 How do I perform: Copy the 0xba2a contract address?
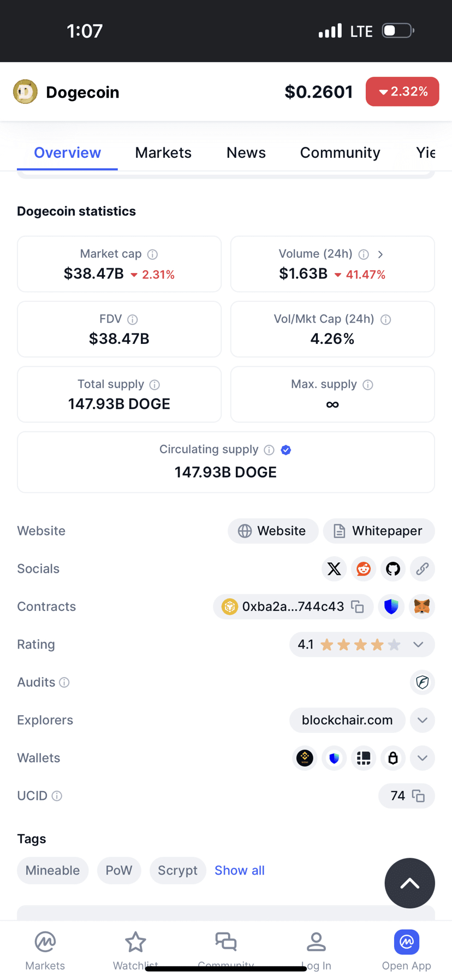(x=358, y=607)
